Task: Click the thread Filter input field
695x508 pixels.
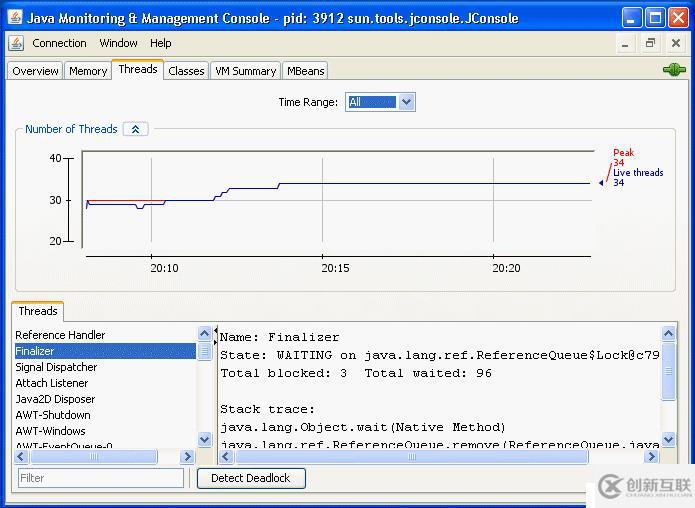Action: point(101,478)
